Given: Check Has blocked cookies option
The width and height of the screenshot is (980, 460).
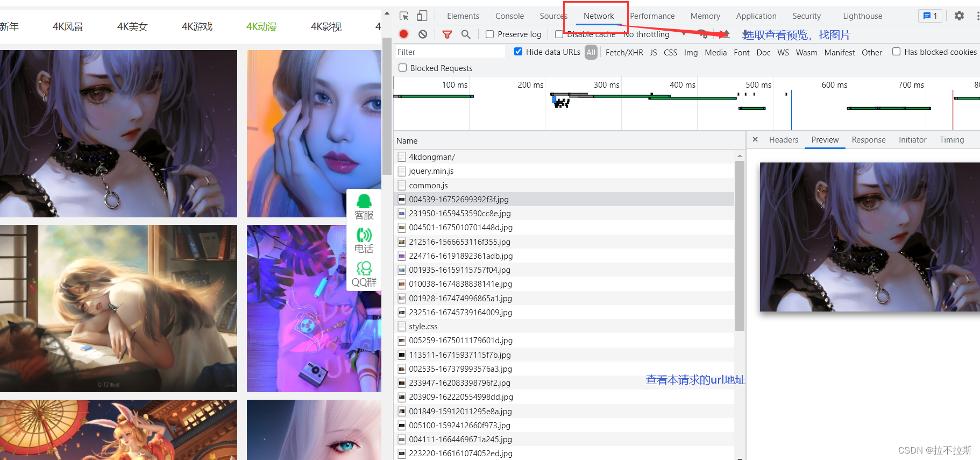Looking at the screenshot, I should [896, 52].
